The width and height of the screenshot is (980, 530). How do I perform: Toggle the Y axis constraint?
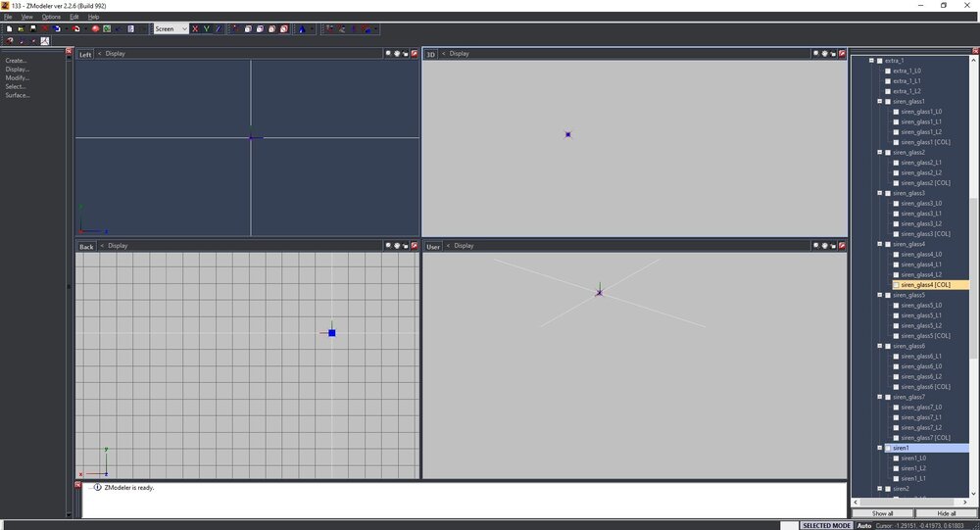pos(206,28)
